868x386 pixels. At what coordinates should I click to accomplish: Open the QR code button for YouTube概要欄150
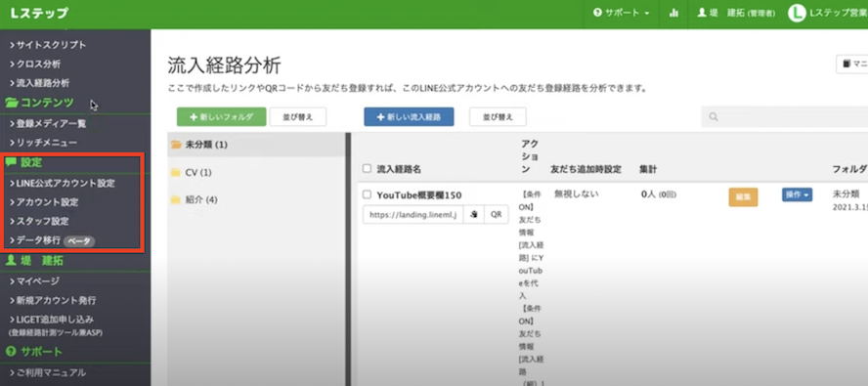click(496, 214)
